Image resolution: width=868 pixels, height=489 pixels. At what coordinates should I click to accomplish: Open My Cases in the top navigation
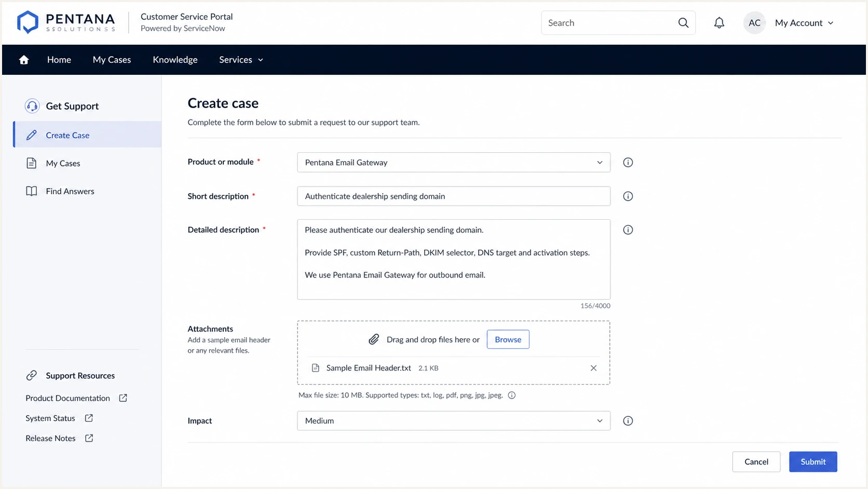coord(112,60)
